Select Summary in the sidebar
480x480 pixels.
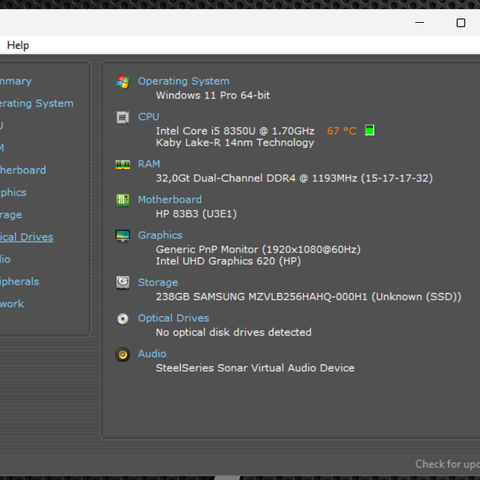click(15, 81)
